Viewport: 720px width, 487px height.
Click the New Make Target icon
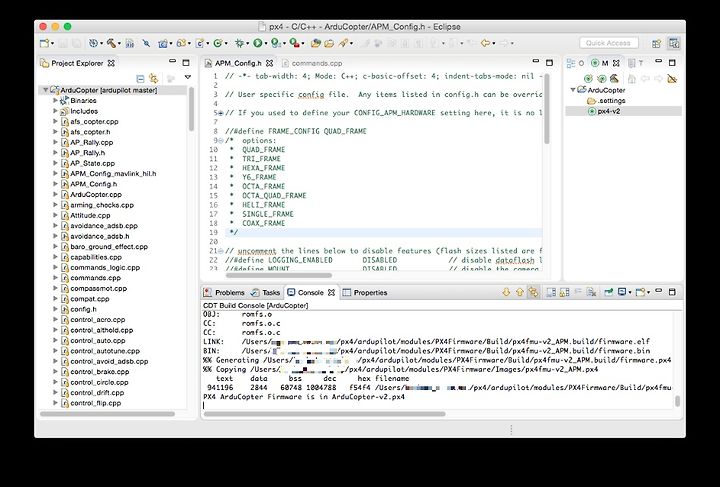click(588, 79)
